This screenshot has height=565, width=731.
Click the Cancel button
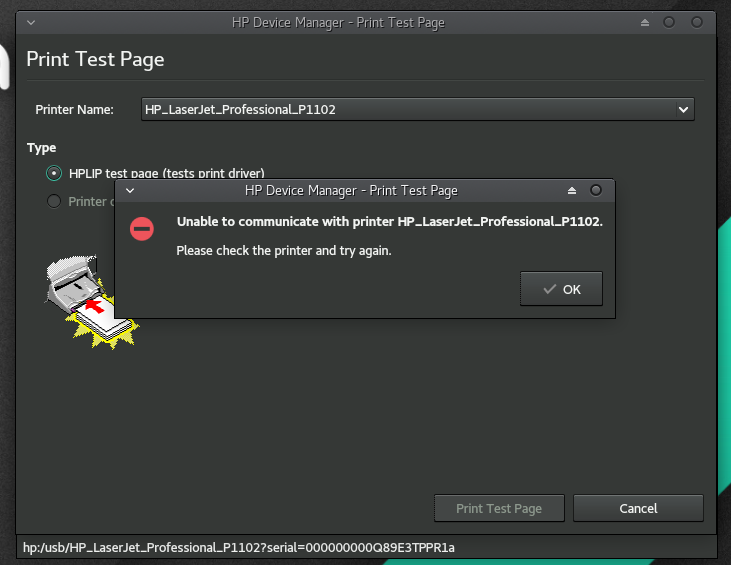tap(638, 508)
